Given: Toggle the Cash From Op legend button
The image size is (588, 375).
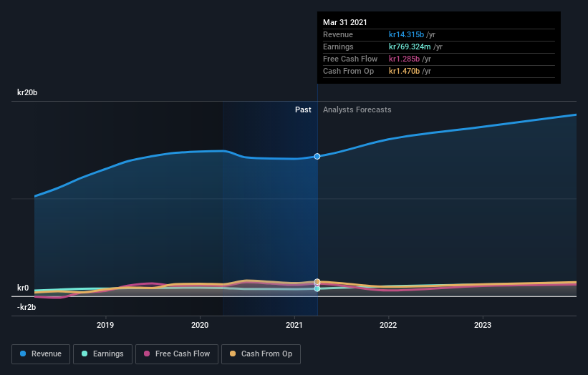Looking at the screenshot, I should click(261, 354).
